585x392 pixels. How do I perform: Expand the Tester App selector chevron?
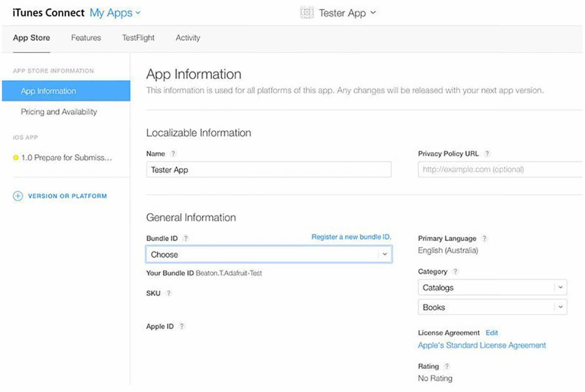pyautogui.click(x=373, y=13)
